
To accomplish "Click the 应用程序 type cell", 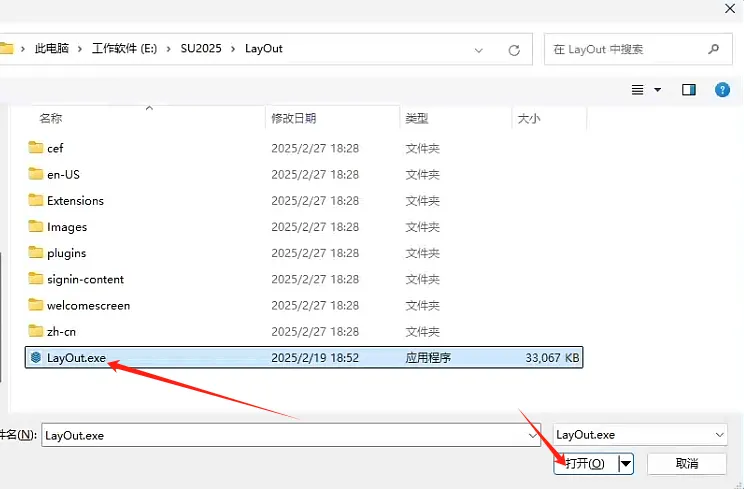I will tap(428, 358).
